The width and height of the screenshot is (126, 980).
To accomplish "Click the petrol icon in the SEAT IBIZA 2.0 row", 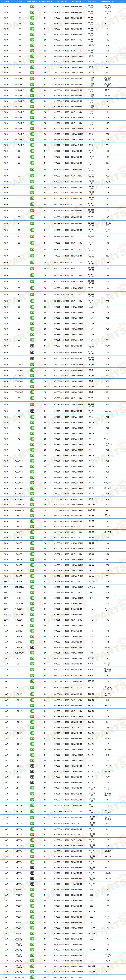I will click(32, 598).
